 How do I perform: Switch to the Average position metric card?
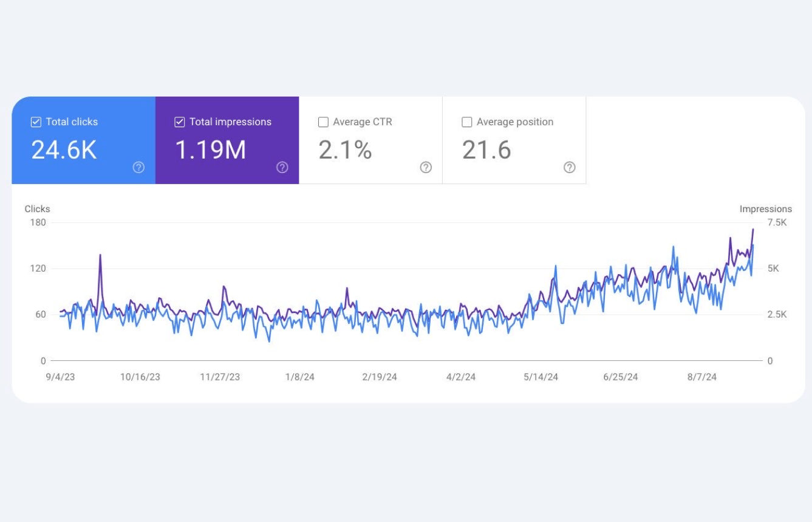[514, 140]
